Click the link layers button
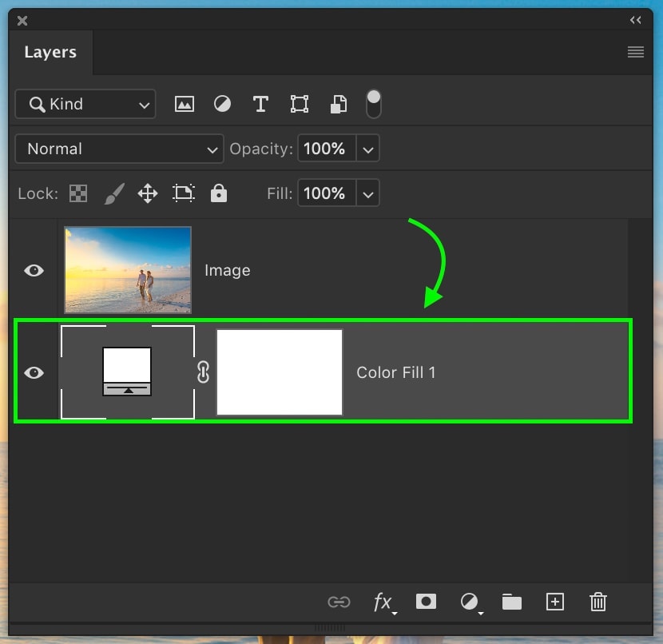Image resolution: width=663 pixels, height=644 pixels. point(339,602)
